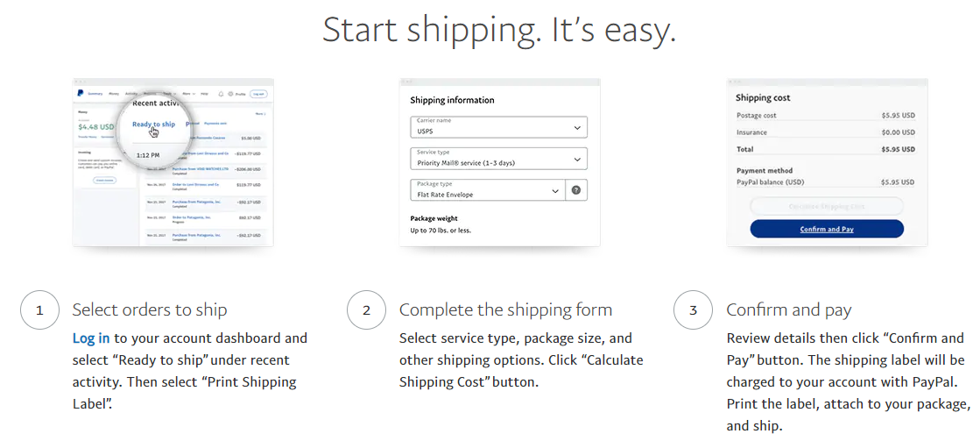
Task: Click the Log in link
Action: click(91, 338)
